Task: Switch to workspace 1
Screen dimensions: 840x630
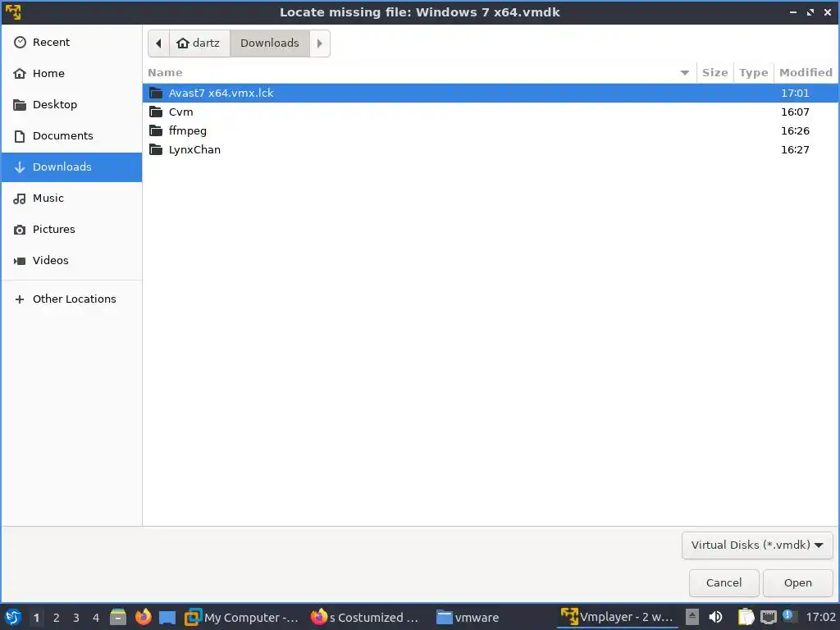Action: (x=36, y=618)
